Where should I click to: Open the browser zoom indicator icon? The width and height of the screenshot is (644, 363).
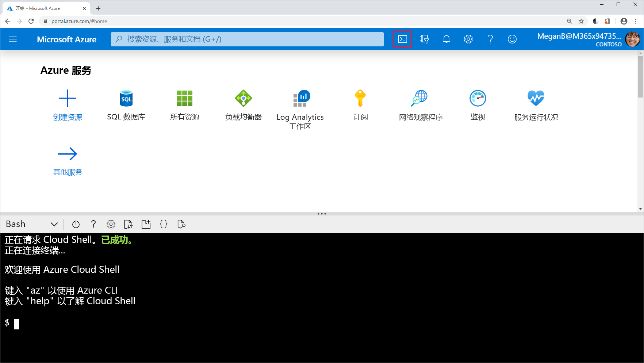(x=570, y=21)
